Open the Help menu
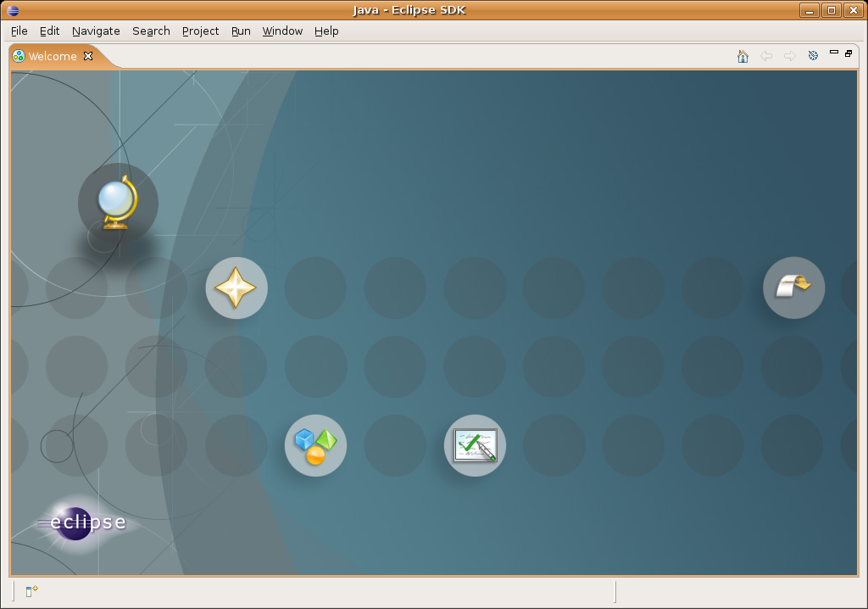868x609 pixels. (x=326, y=31)
